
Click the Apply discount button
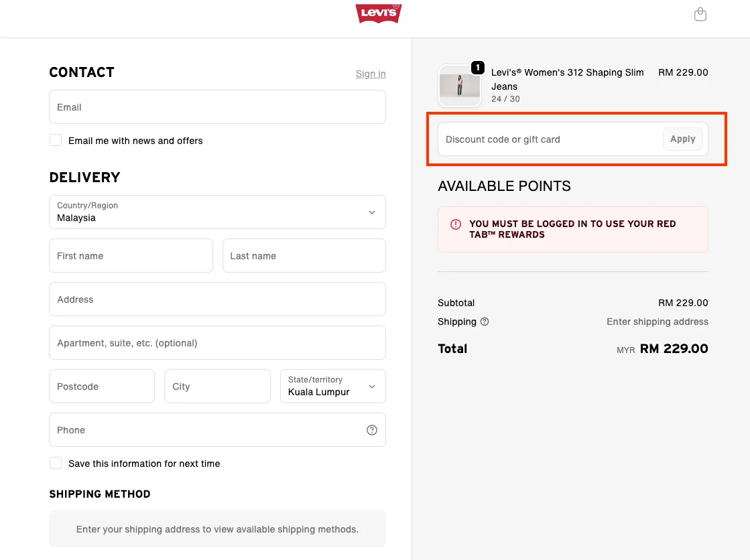click(x=682, y=139)
